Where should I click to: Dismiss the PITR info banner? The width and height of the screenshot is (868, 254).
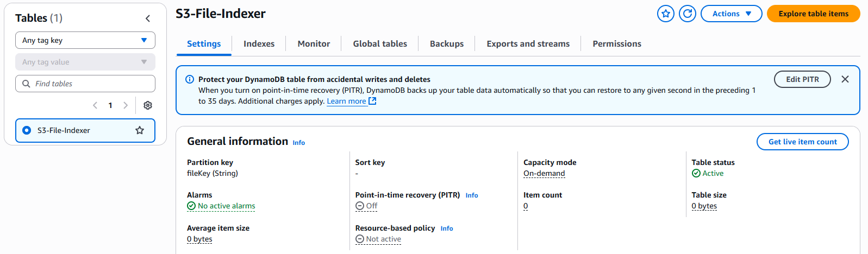click(845, 79)
